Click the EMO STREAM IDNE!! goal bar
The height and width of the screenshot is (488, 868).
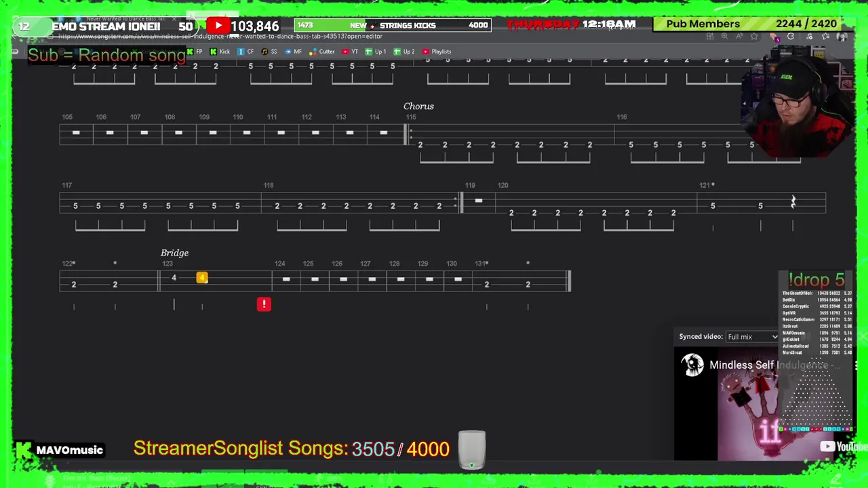click(x=106, y=26)
